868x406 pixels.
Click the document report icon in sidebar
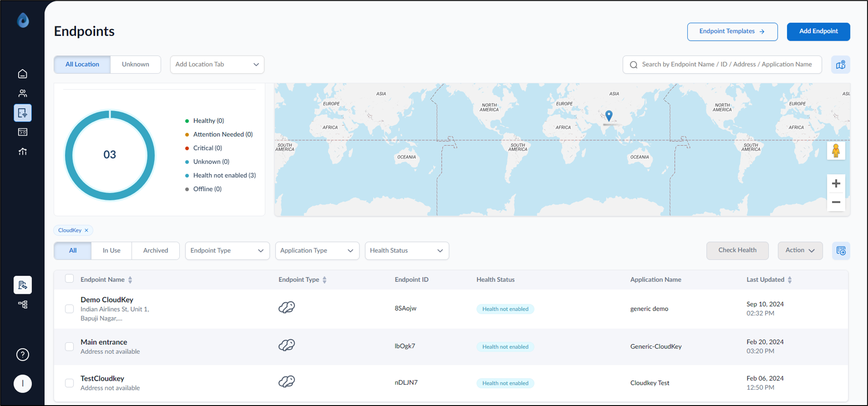coord(23,285)
